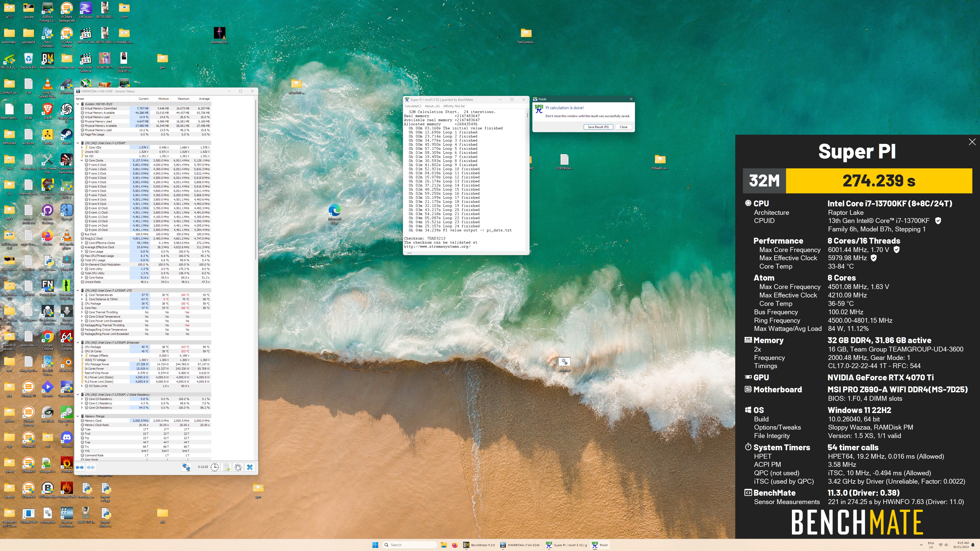The image size is (980, 551).
Task: Open the notifications bell in system tray
Action: pos(973,545)
